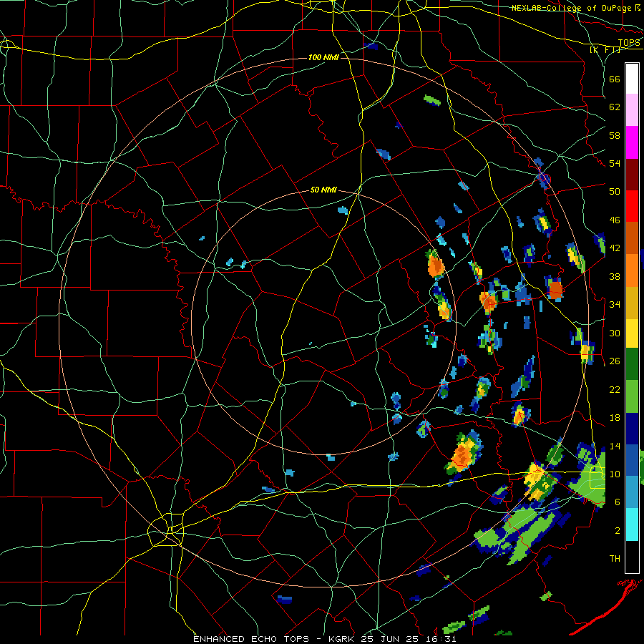Click the '2' scale value
This screenshot has height=644, width=644.
618,531
